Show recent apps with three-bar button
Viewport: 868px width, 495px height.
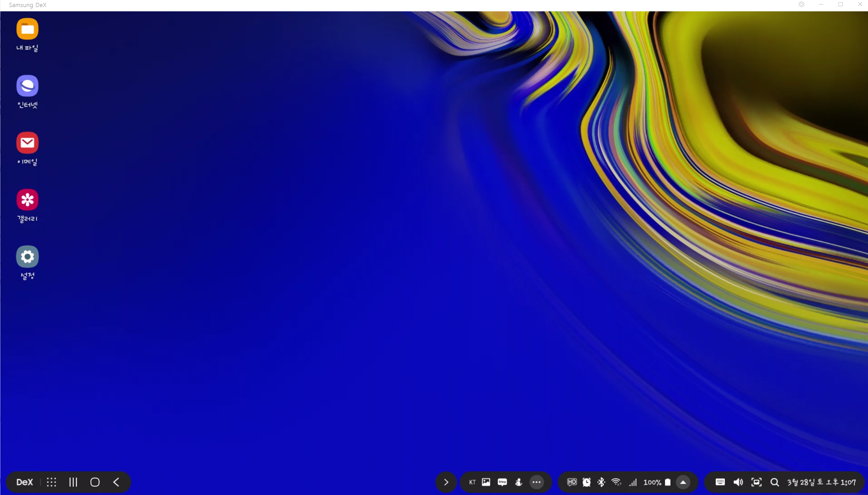coord(73,482)
